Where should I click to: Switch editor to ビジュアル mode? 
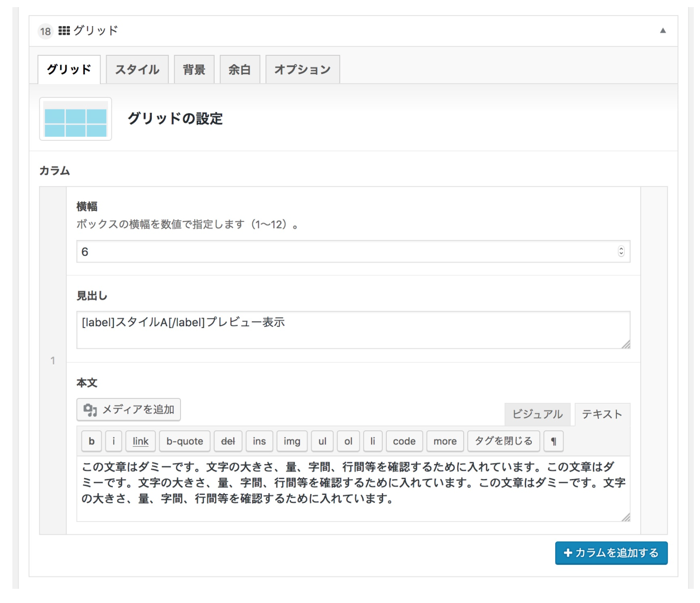pos(537,414)
